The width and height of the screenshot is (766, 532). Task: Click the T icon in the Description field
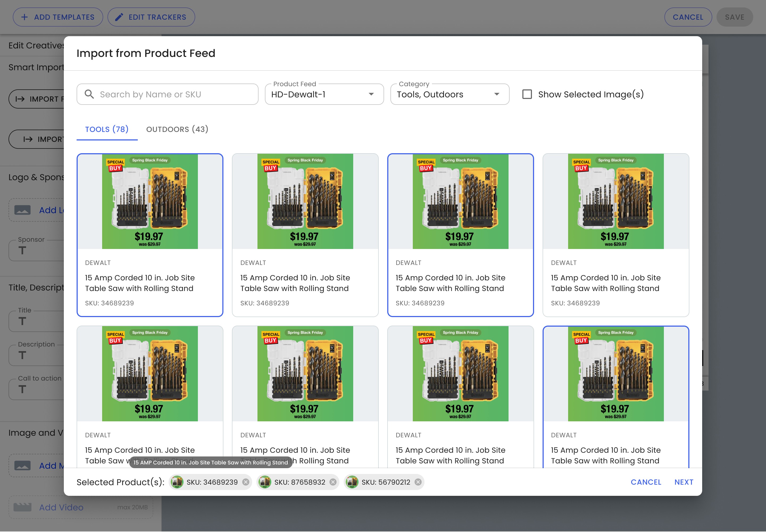click(x=22, y=355)
